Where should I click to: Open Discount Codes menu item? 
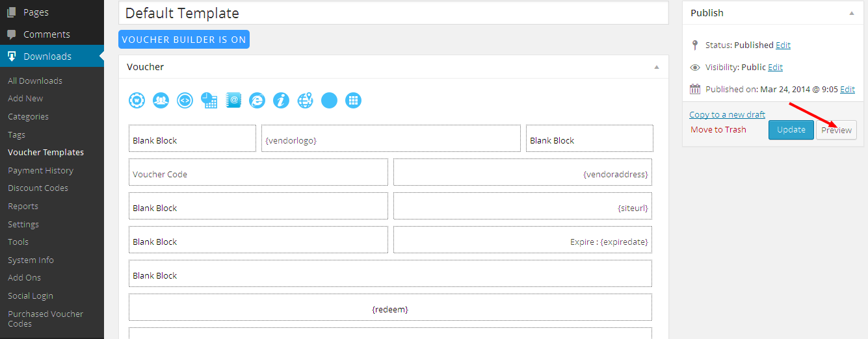point(38,188)
